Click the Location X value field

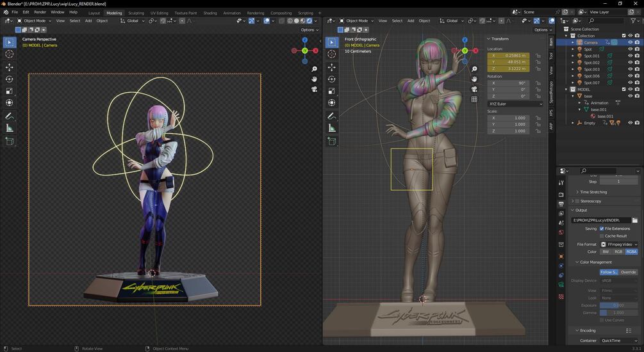508,56
